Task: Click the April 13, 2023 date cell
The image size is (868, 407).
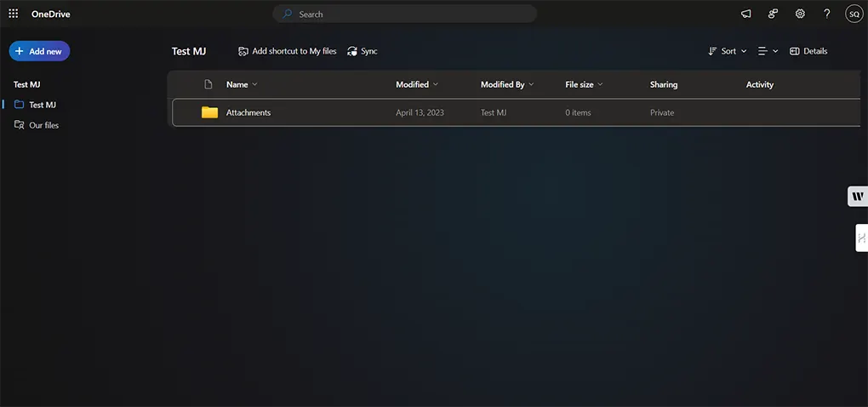Action: pos(420,112)
